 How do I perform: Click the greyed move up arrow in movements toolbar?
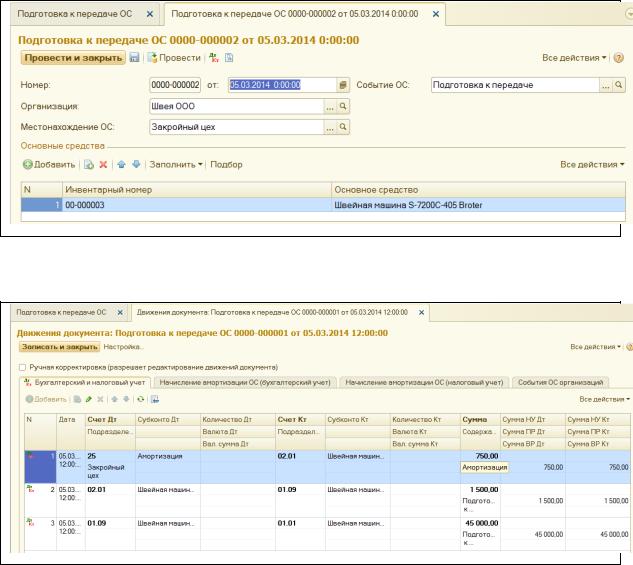[115, 399]
